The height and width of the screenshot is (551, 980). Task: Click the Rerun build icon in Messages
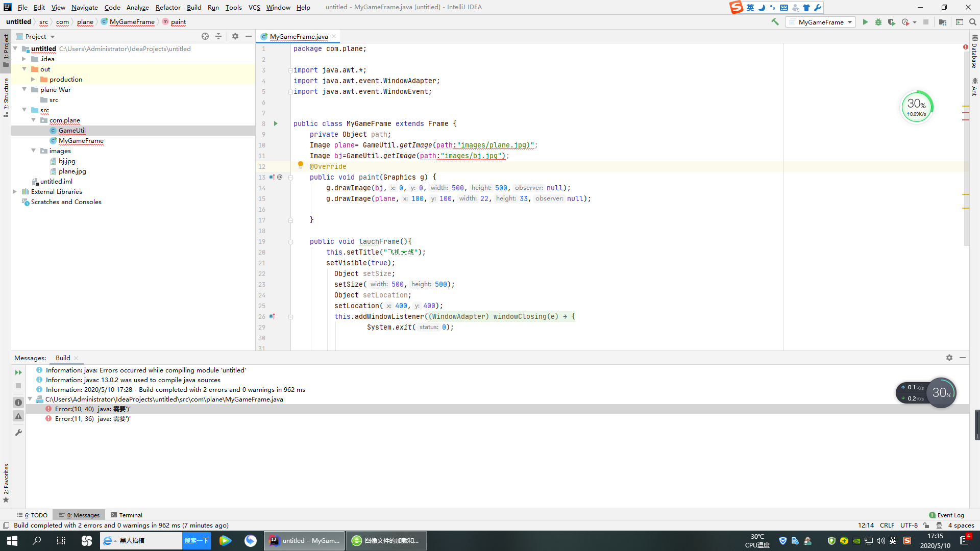click(18, 372)
